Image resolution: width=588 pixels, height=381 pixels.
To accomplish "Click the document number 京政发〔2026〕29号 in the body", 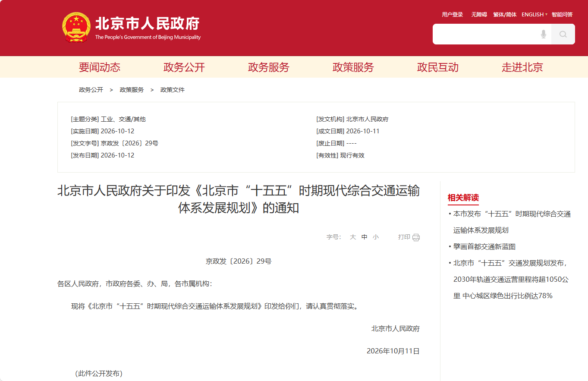I will point(239,261).
